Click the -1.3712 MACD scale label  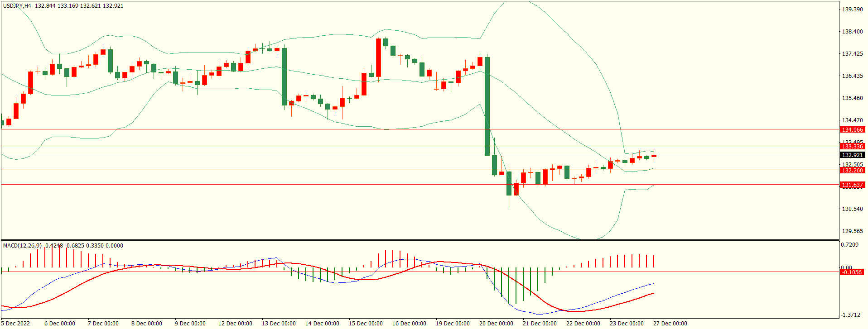coord(850,315)
